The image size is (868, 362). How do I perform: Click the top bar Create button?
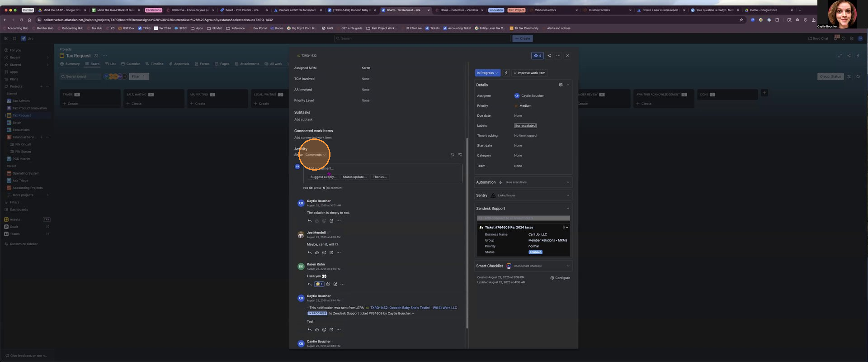point(523,38)
